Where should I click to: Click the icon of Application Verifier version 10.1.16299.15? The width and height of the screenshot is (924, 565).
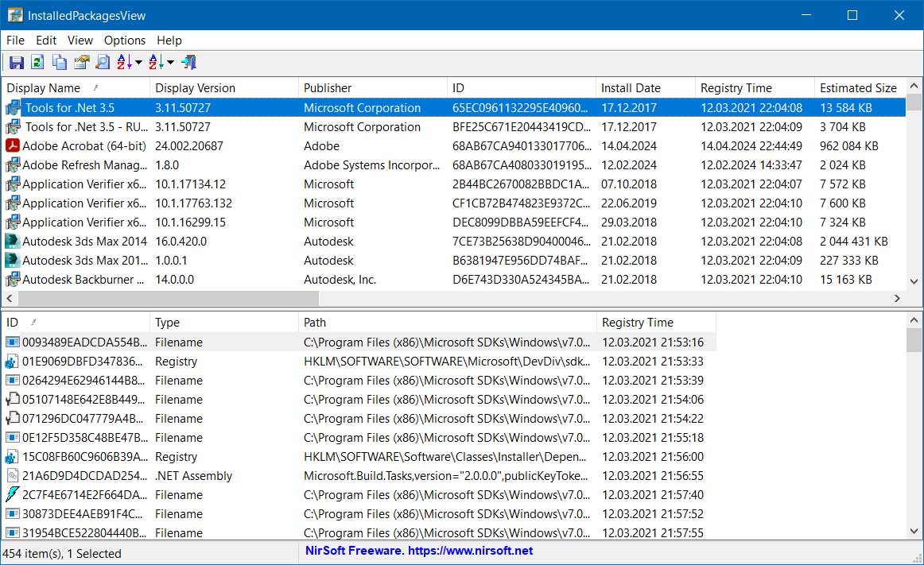13,223
